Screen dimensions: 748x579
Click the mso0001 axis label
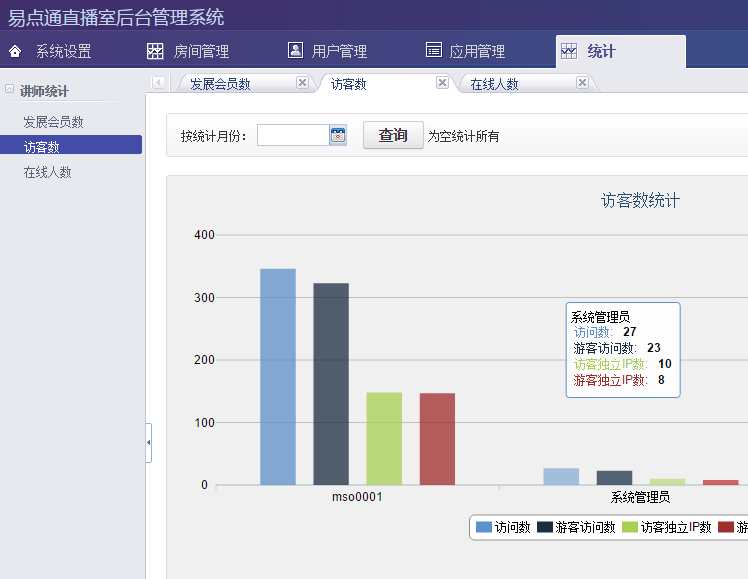point(357,497)
